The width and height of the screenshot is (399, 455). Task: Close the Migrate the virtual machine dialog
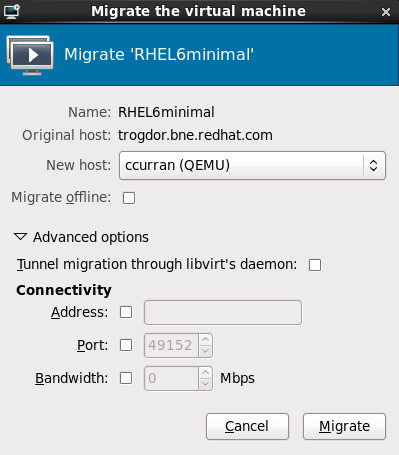[x=386, y=12]
